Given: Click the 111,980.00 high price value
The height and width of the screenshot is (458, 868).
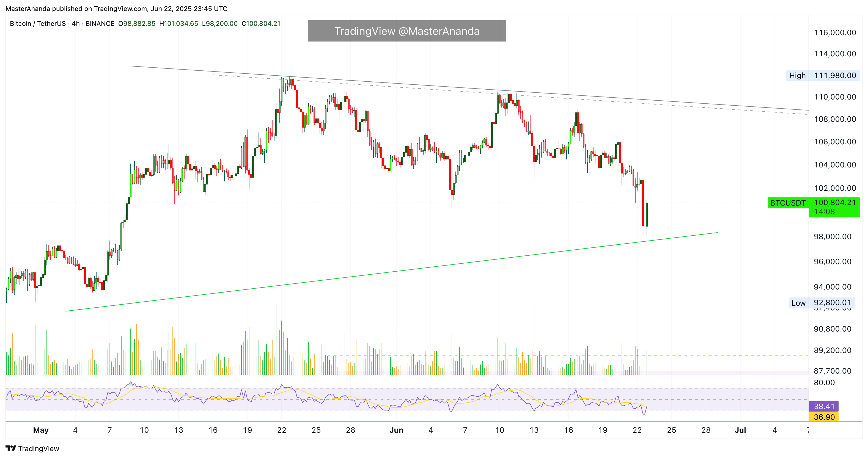Looking at the screenshot, I should coord(835,75).
